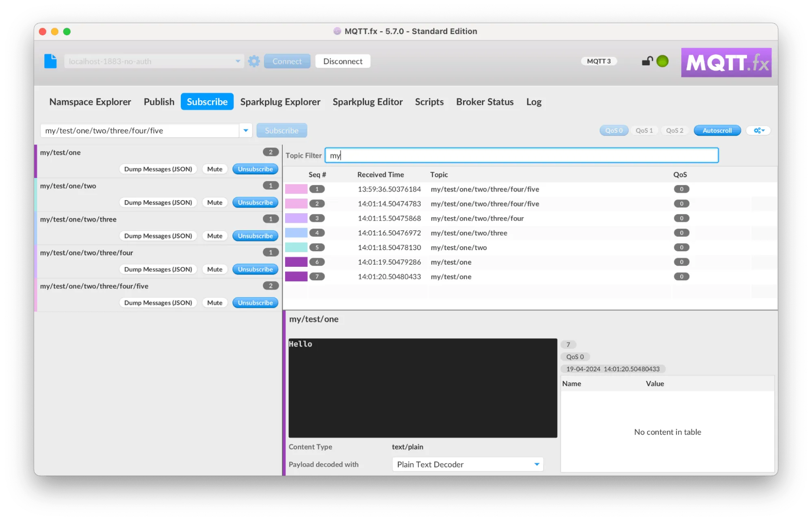This screenshot has width=812, height=521.
Task: Dump Messages (JSON) for my/test/one/two/three/four/five
Action: point(158,303)
